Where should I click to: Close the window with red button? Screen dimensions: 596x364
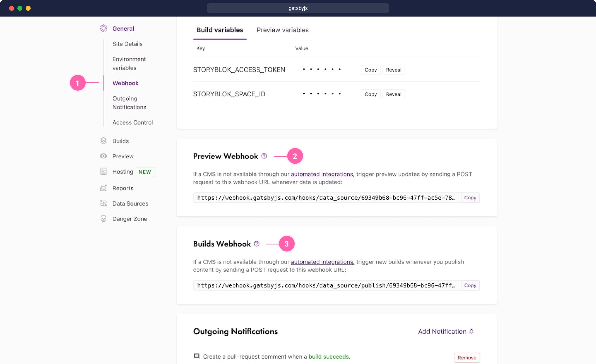click(11, 8)
